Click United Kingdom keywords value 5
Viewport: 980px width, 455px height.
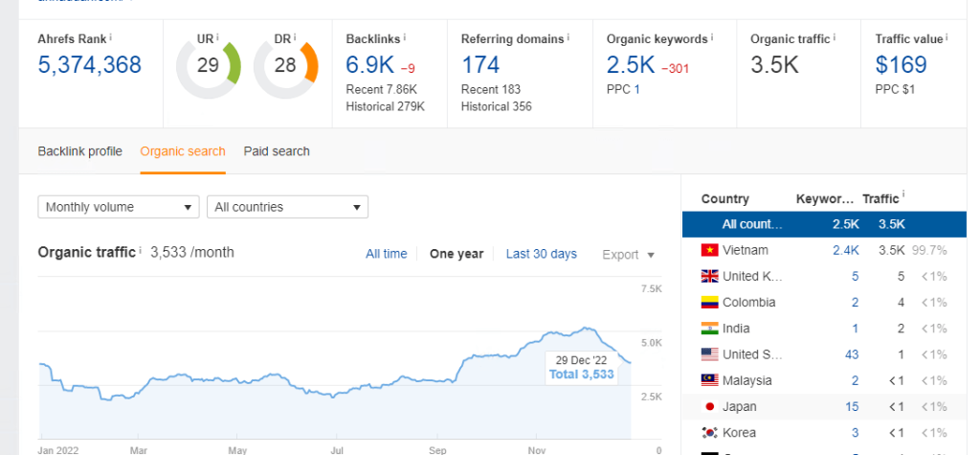click(x=855, y=276)
